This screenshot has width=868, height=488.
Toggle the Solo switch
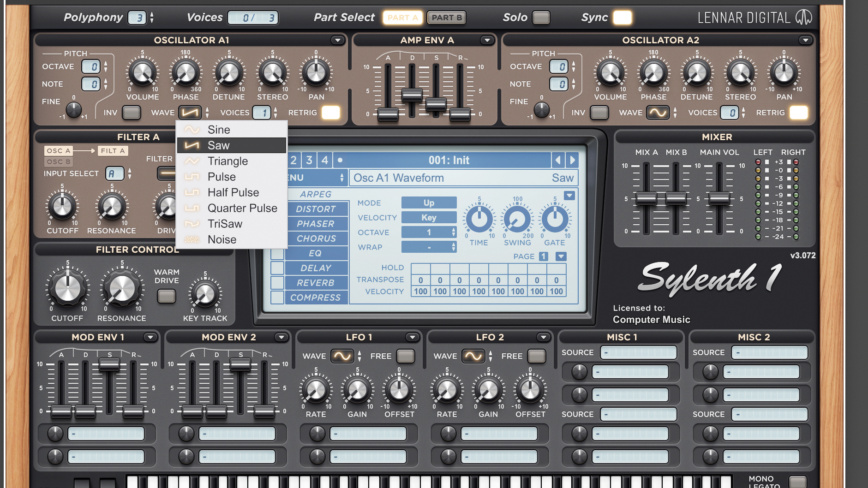(541, 18)
